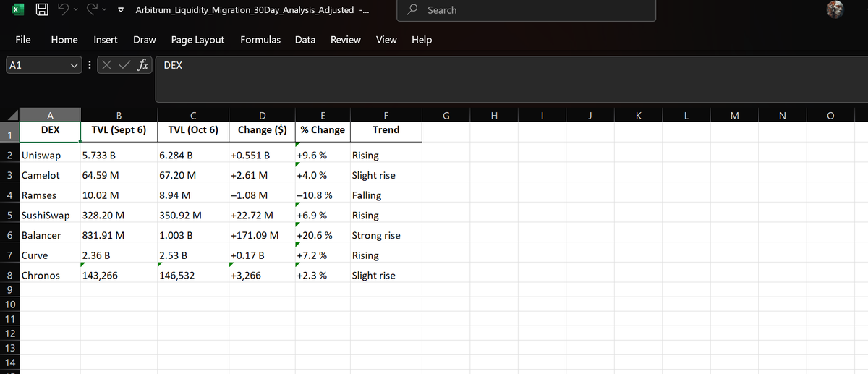Click the TVL (Sept 6) header cell
Viewport: 868px width, 374px height.
(x=119, y=132)
